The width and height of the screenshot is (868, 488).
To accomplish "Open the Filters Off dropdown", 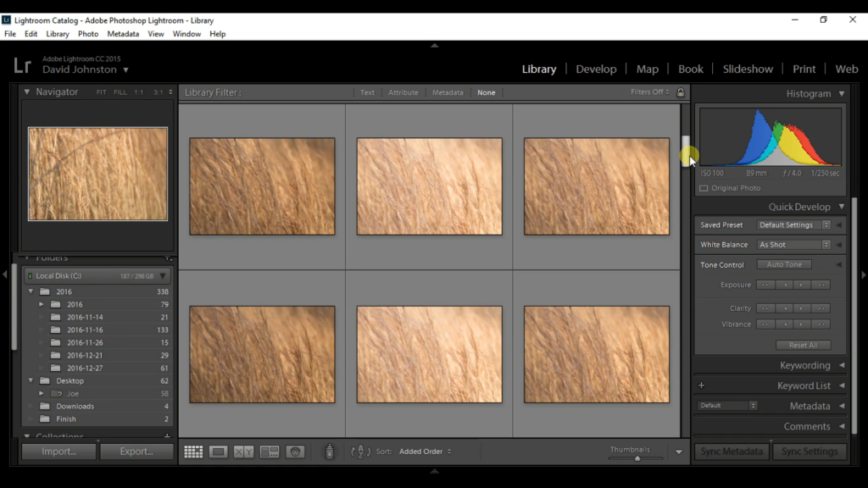I will point(650,91).
